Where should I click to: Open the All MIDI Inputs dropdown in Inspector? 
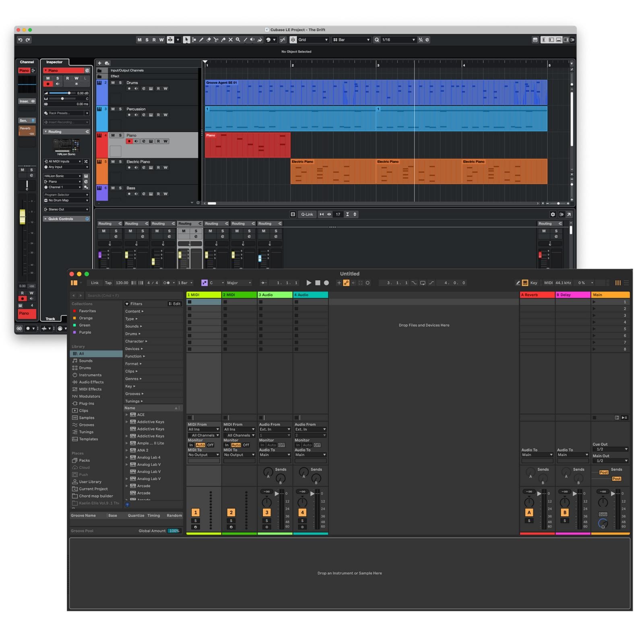[x=63, y=161]
